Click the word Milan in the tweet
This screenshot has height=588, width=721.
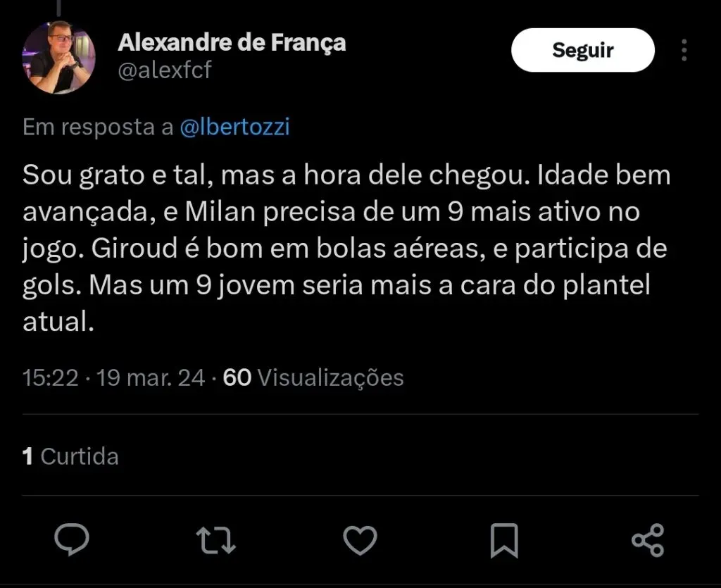(220, 213)
